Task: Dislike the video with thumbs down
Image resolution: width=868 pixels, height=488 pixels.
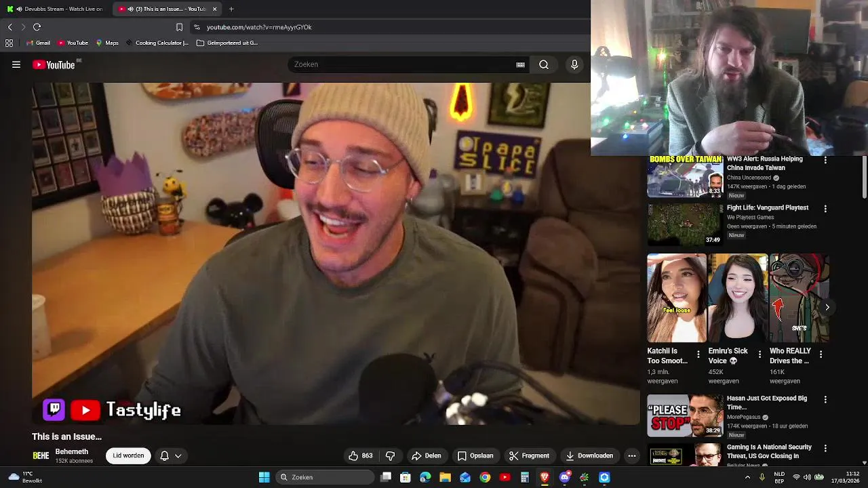Action: click(x=390, y=455)
